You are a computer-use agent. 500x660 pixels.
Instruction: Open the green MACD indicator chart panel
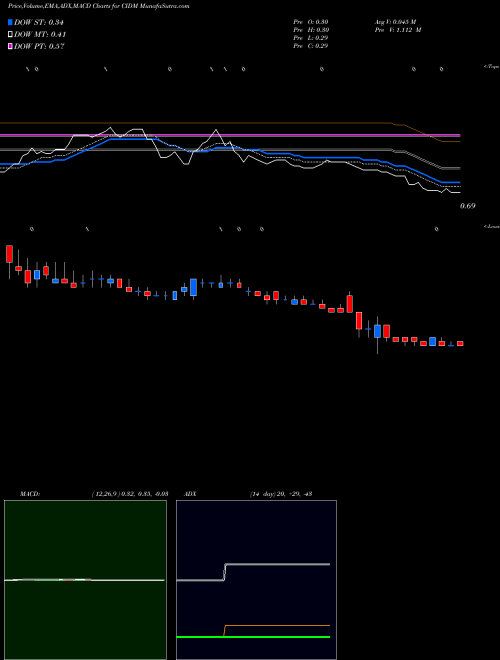85,580
